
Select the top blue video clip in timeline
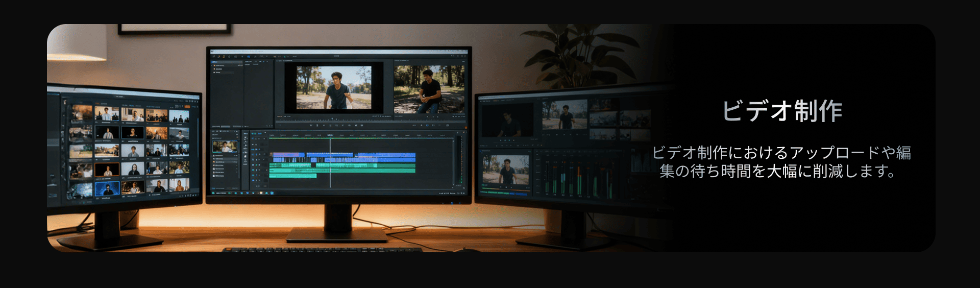tap(386, 155)
